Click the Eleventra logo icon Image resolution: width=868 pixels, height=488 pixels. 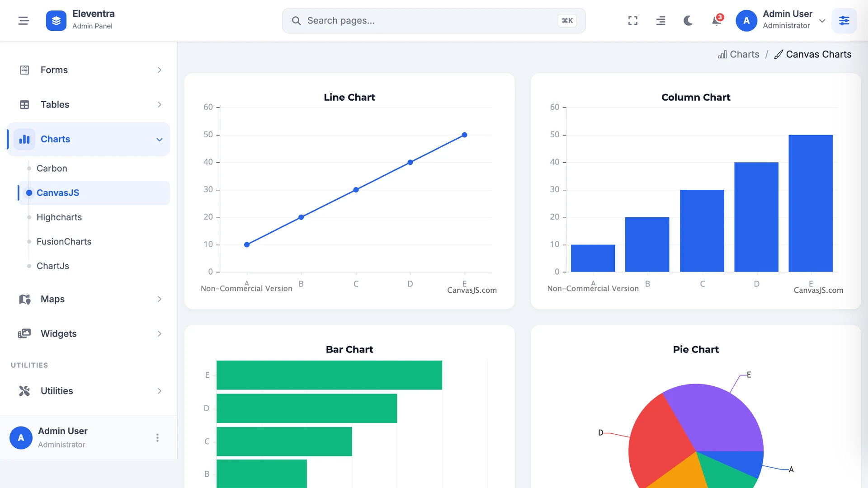coord(56,21)
